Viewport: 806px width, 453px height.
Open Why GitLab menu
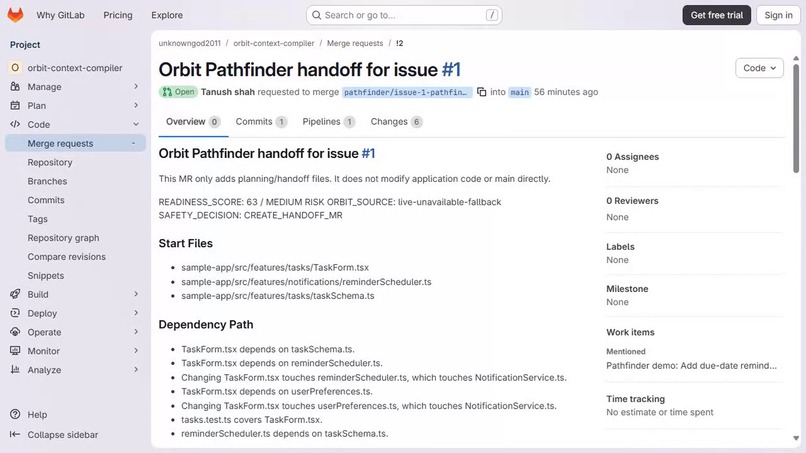point(60,15)
